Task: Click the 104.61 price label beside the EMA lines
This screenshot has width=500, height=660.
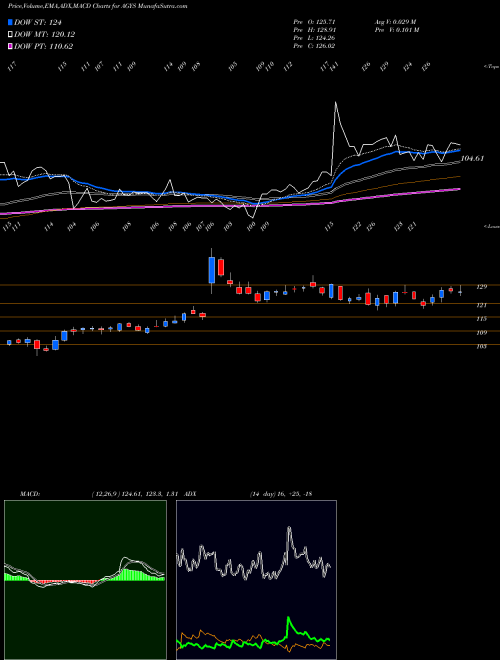Action: coord(473,159)
